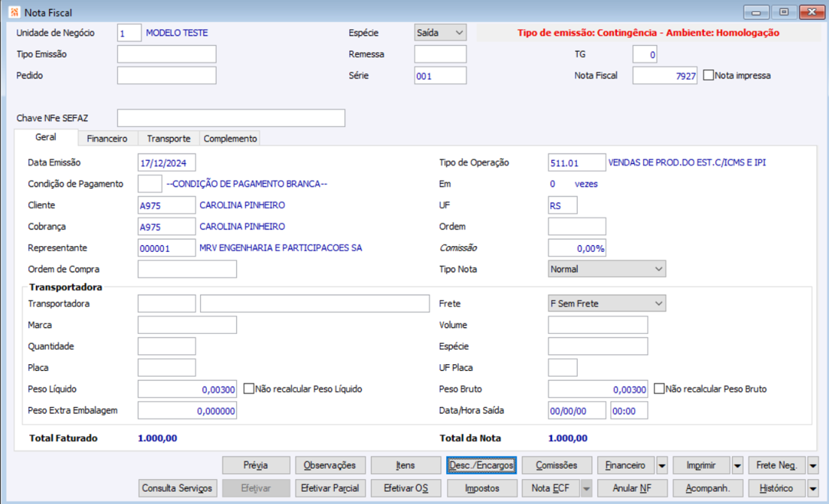The height and width of the screenshot is (504, 829).
Task: Expand the Frete Neg. arrow menu
Action: [813, 466]
